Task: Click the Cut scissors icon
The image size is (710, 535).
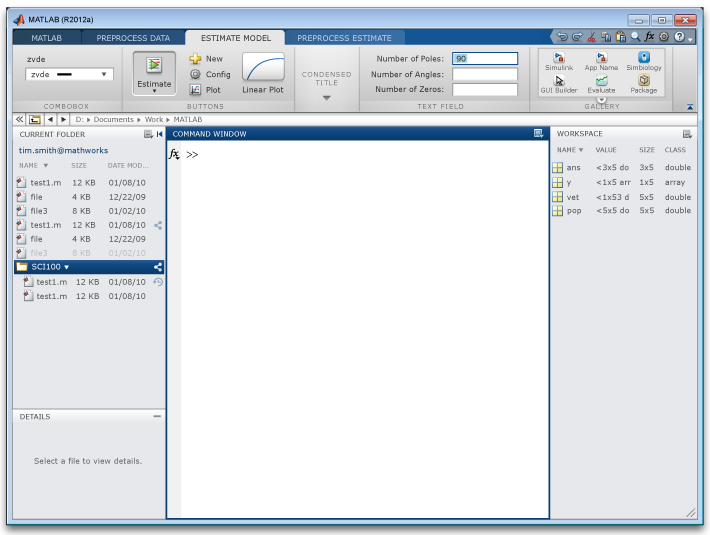Action: (x=591, y=37)
